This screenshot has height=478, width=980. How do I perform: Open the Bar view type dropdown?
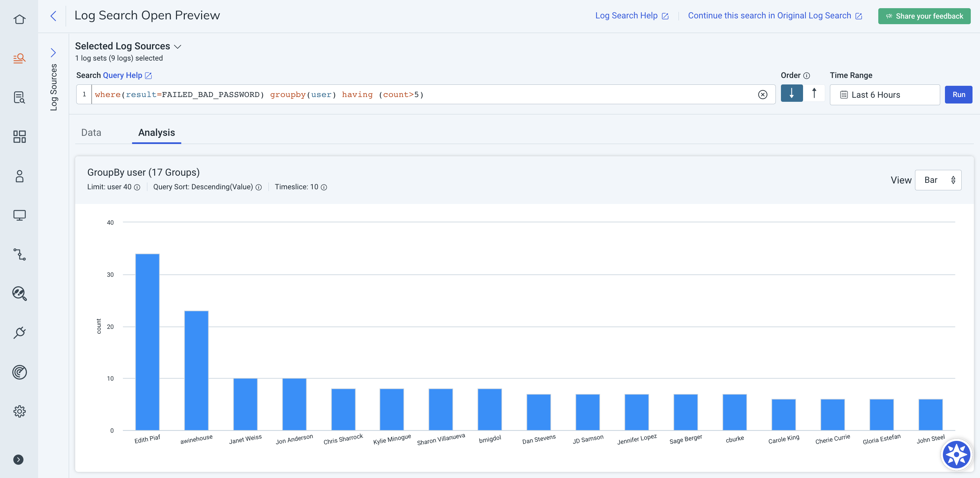938,180
